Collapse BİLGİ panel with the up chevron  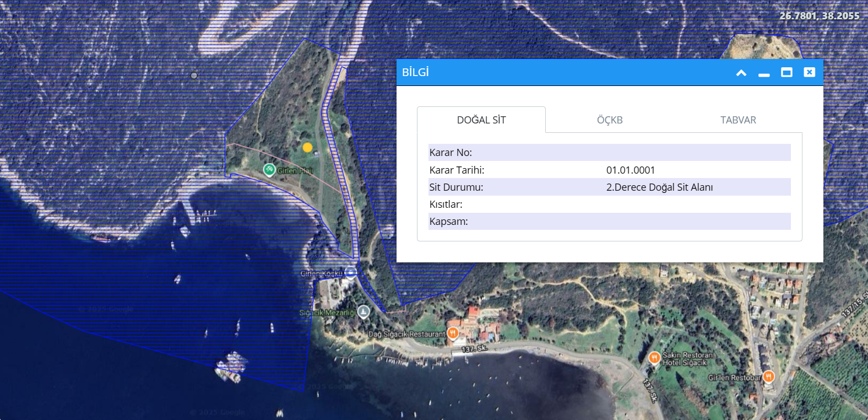pos(741,73)
